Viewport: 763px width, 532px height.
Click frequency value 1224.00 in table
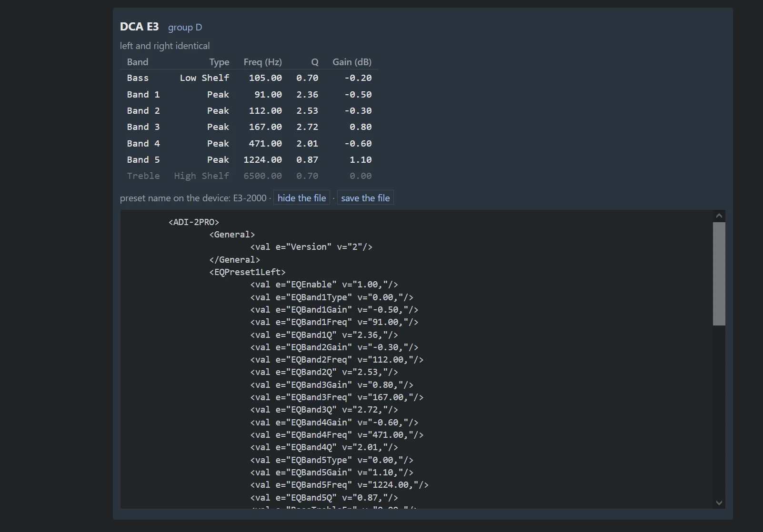coord(263,160)
